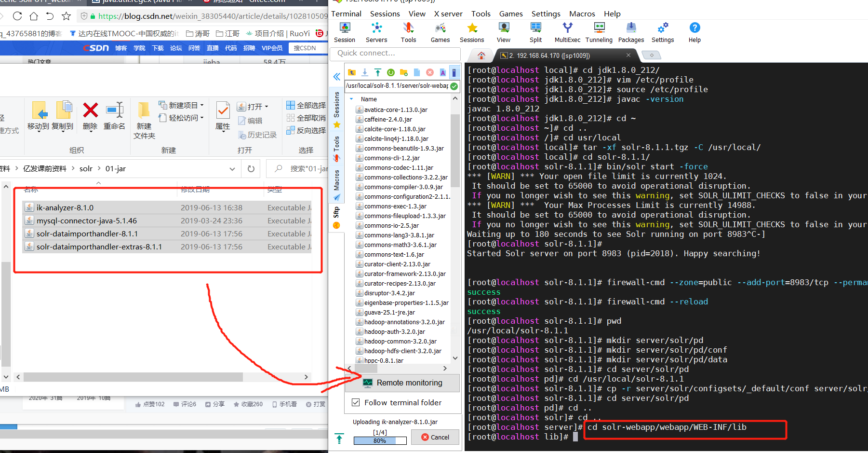Select the vertical Sftp side tab

coord(336,217)
